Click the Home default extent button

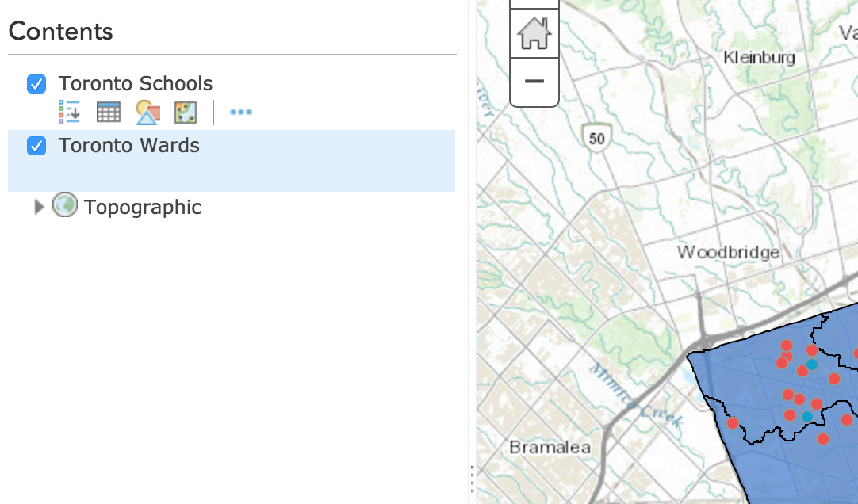coord(534,34)
